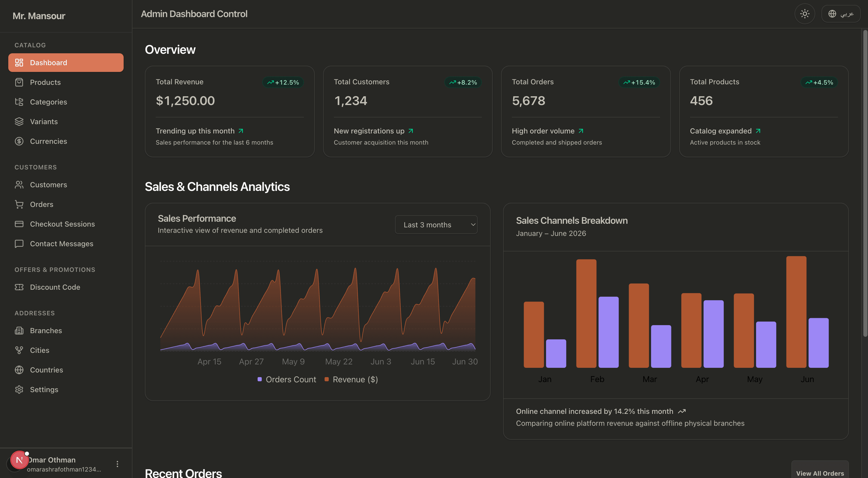Click the Contact Messages chat bubble icon
This screenshot has height=478, width=868.
tap(19, 244)
